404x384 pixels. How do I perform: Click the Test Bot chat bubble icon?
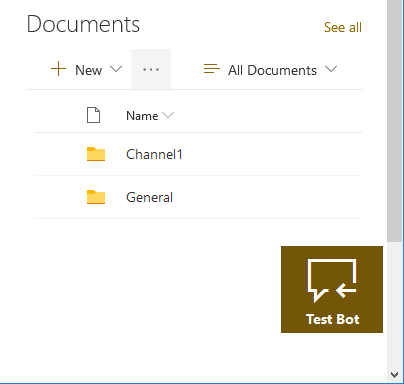332,281
